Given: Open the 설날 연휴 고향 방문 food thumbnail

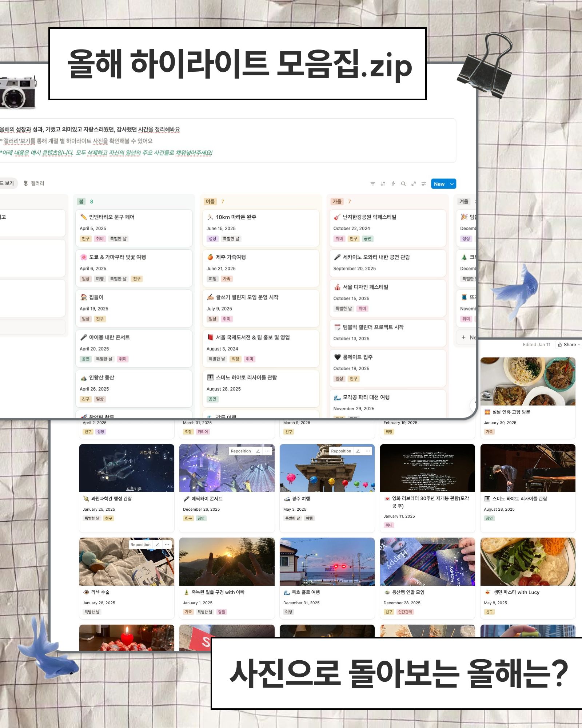Looking at the screenshot, I should click(527, 381).
